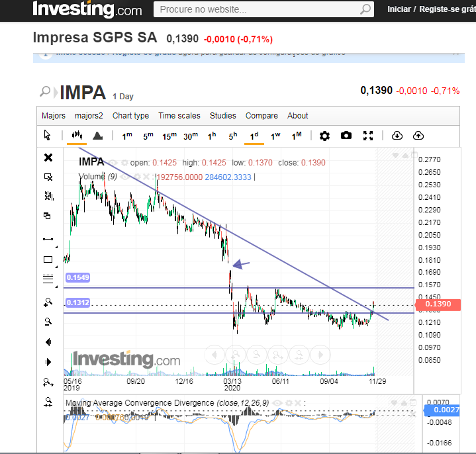Open the majors2 menu
476x454 pixels.
tap(89, 116)
